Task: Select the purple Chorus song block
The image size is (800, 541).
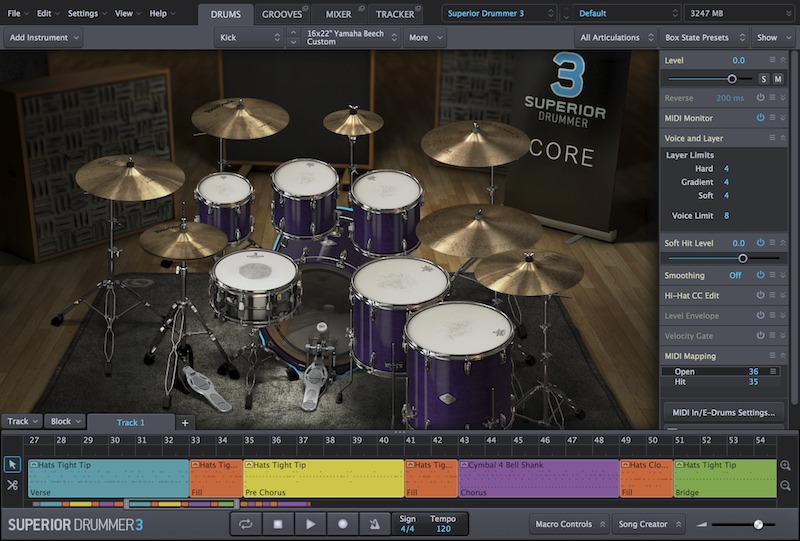Action: (x=539, y=478)
